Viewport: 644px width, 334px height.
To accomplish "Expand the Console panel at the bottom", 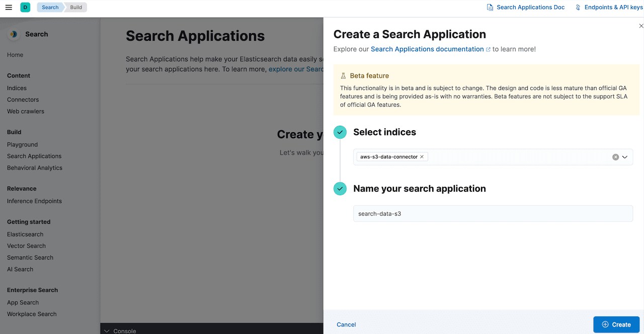I will [106, 331].
